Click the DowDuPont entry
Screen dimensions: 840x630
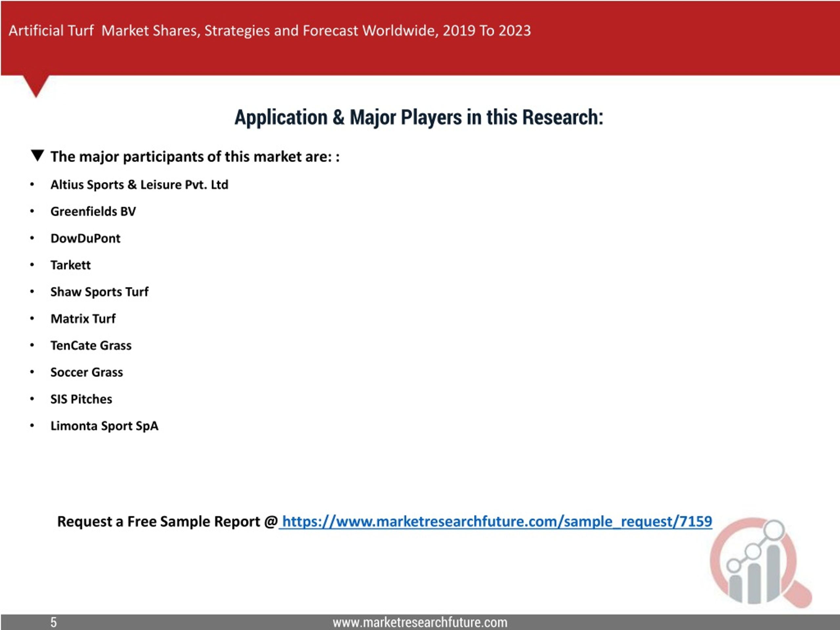point(85,239)
